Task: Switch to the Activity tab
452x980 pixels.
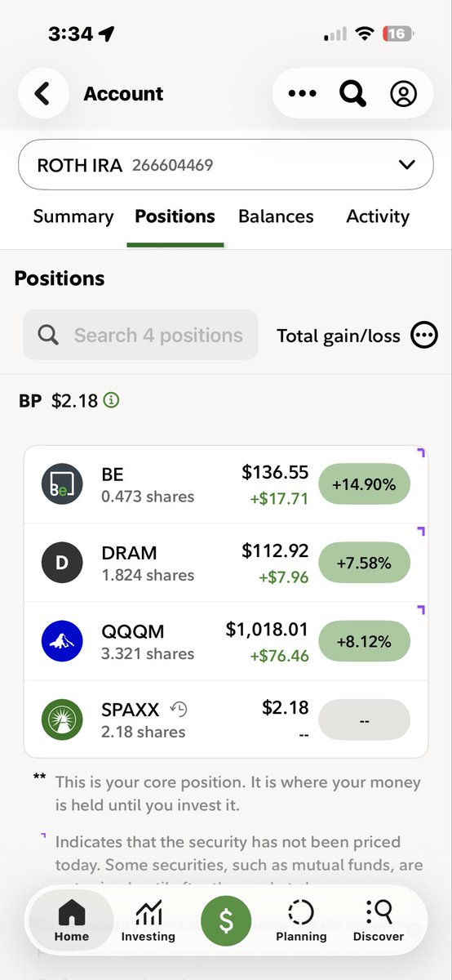Action: (x=378, y=216)
